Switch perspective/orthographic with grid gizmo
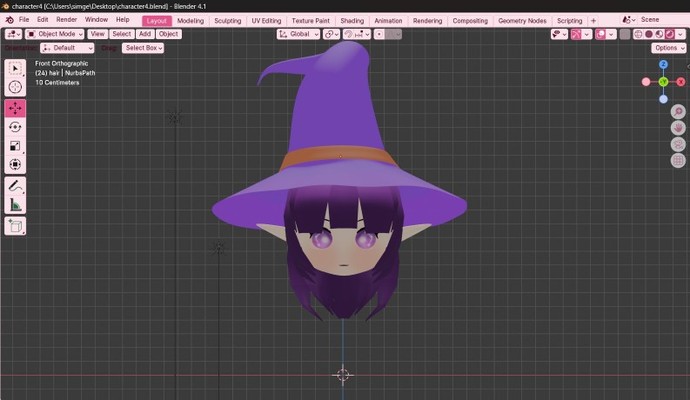This screenshot has width=690, height=400. point(678,161)
